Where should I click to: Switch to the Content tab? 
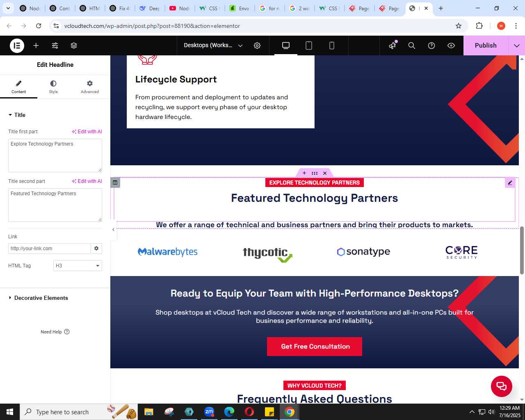point(18,87)
